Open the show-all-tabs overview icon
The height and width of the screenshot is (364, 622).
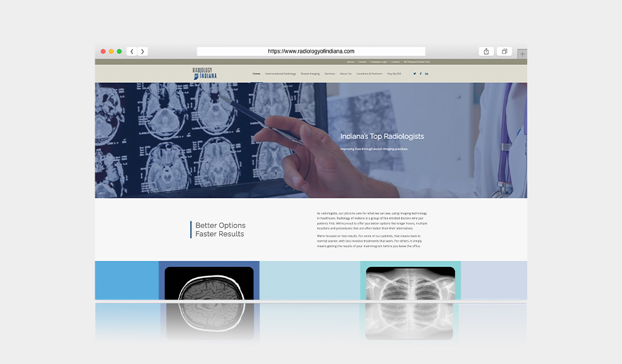coord(504,52)
